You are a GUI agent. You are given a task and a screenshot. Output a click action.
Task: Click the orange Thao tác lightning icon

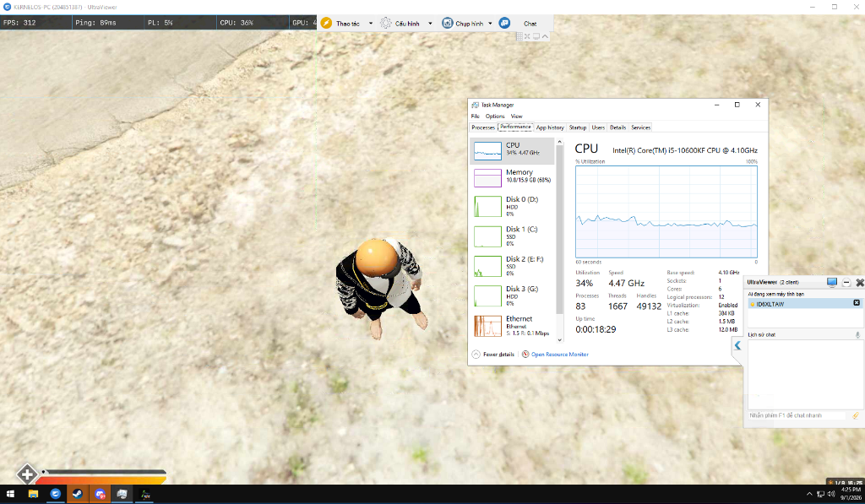326,23
